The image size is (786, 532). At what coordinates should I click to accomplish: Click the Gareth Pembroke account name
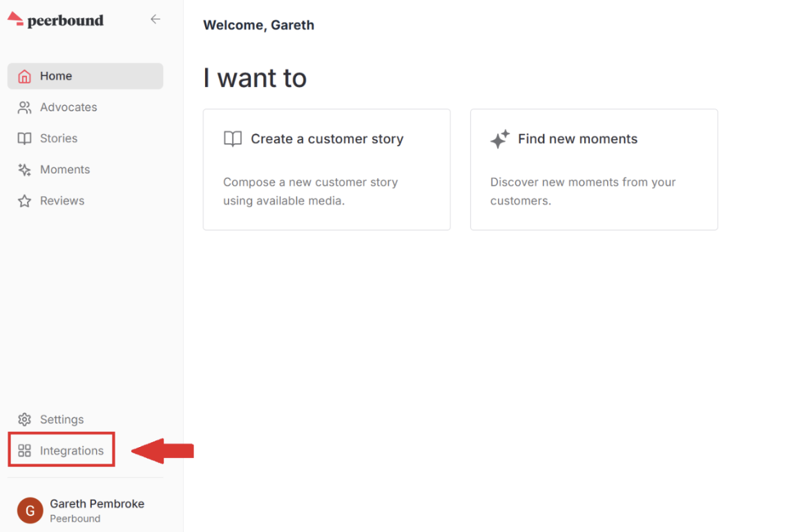[x=97, y=504]
